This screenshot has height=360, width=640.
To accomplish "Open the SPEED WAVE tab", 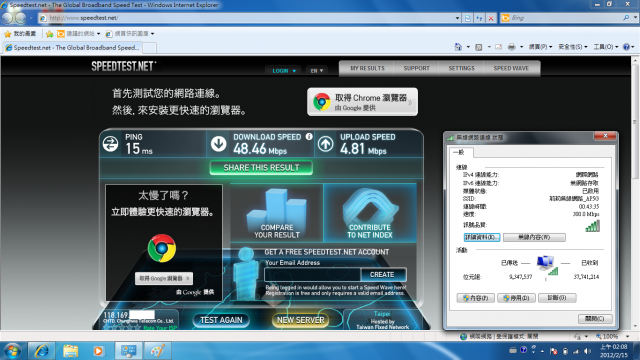I will (x=511, y=68).
